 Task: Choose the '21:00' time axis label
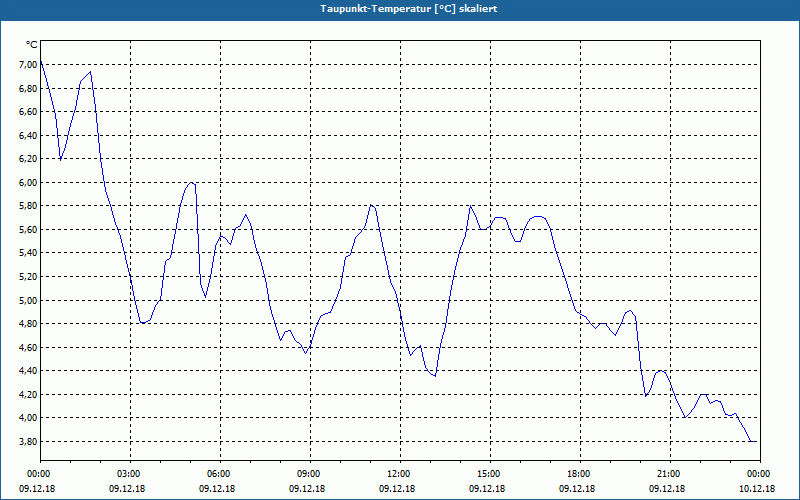click(x=670, y=474)
